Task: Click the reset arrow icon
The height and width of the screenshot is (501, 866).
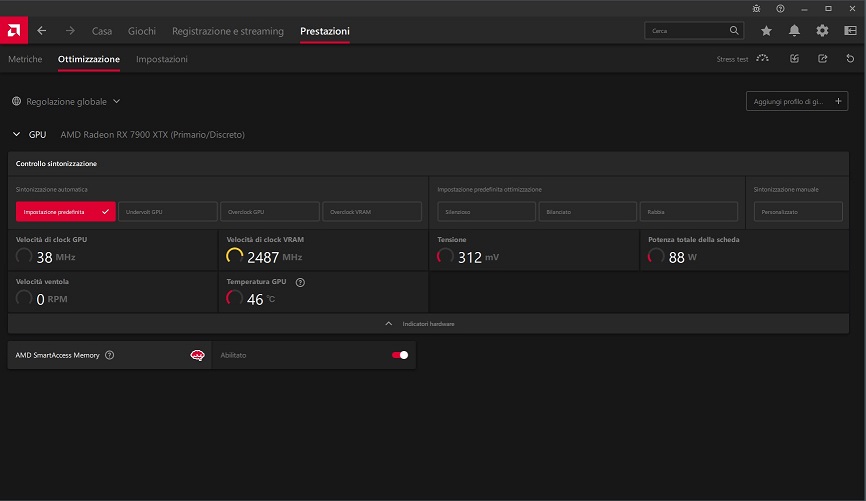Action: point(850,59)
